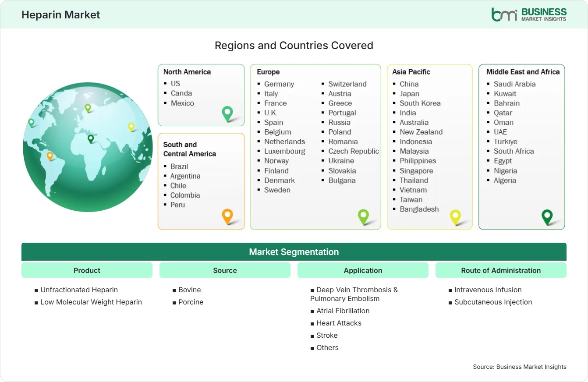The height and width of the screenshot is (382, 588).
Task: Click Stroke under Application
Action: [x=327, y=335]
